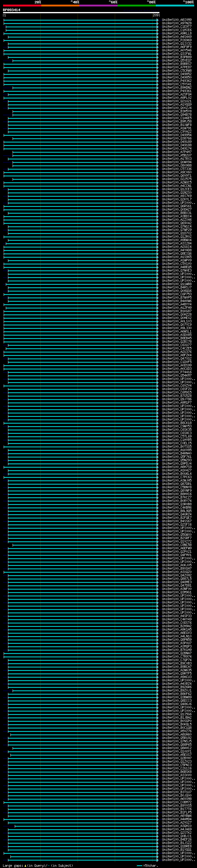Click the UniRef100_O49852 label
This screenshot has height=868, width=197.
tap(177, 74)
